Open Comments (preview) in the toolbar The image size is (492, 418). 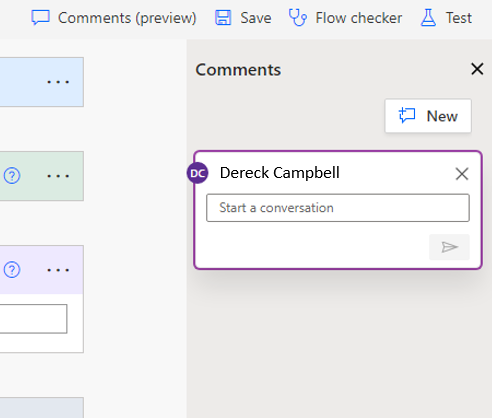(x=114, y=18)
